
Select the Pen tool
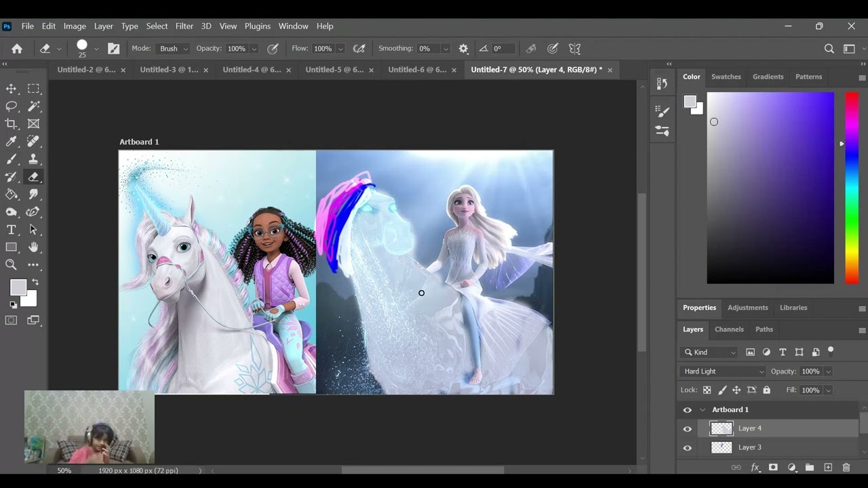point(33,212)
